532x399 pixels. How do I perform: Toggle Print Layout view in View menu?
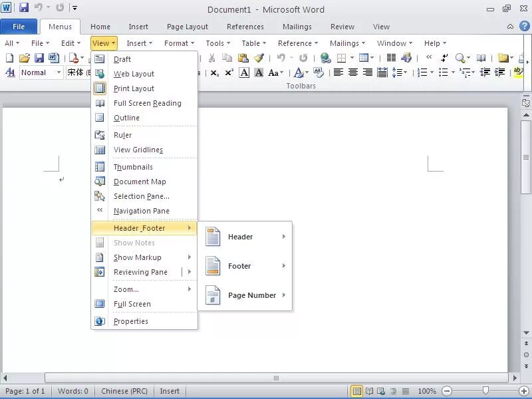coord(134,88)
